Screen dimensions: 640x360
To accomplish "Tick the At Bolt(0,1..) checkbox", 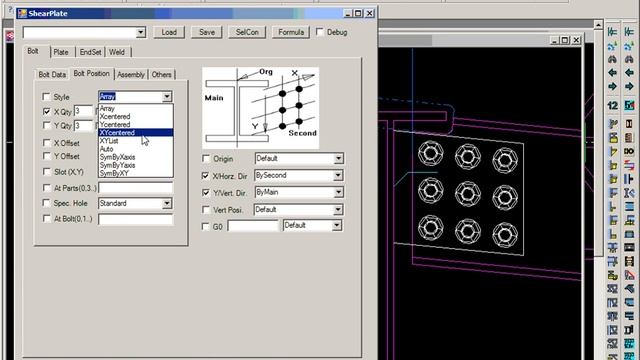I will [47, 218].
